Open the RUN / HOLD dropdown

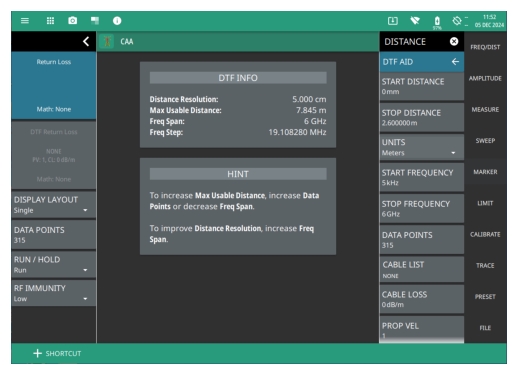pos(54,264)
